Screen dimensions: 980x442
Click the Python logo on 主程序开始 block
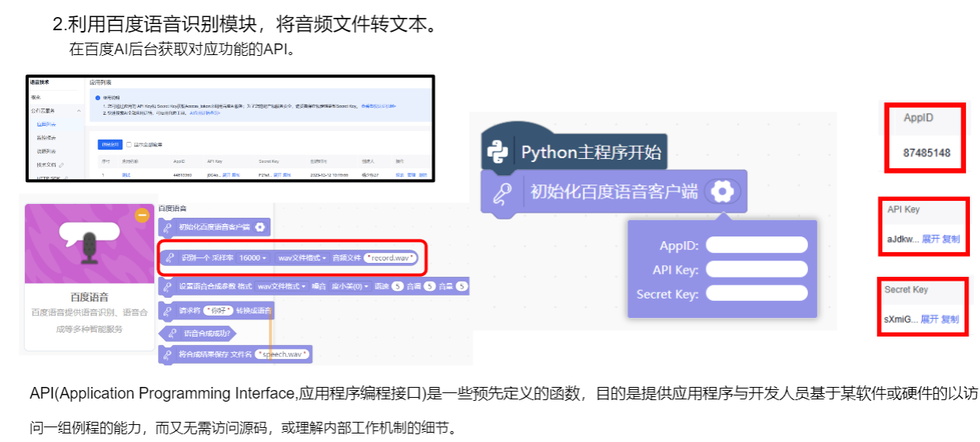click(497, 151)
